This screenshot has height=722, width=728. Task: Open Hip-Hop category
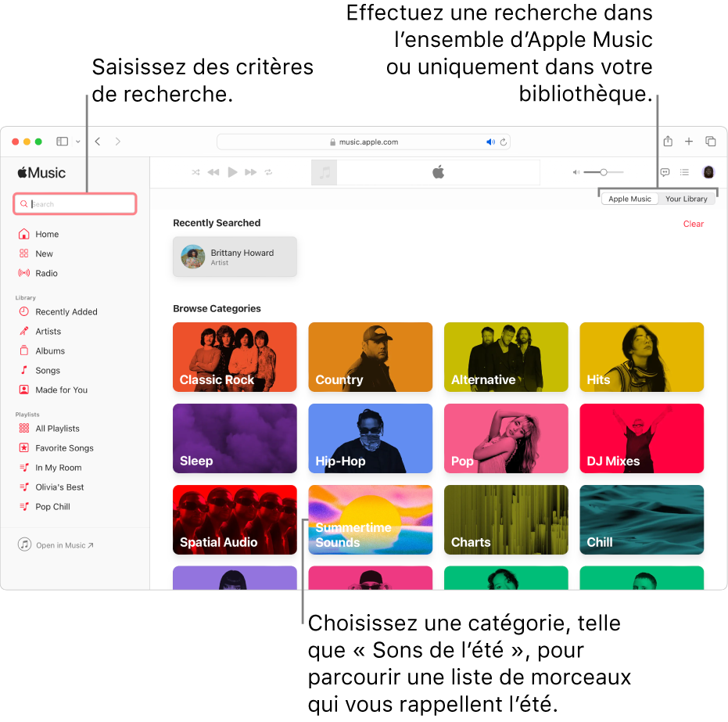point(371,438)
